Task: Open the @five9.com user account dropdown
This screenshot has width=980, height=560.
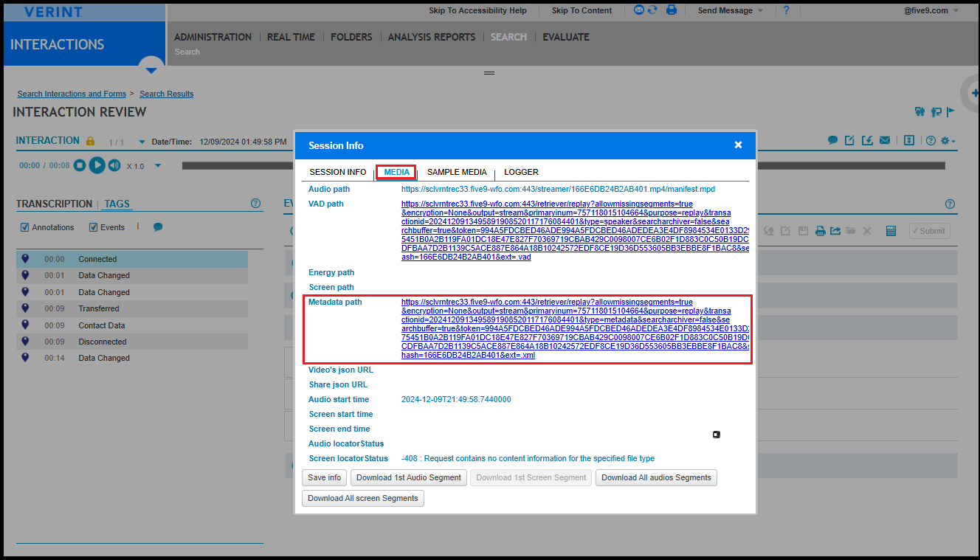Action: pyautogui.click(x=931, y=10)
